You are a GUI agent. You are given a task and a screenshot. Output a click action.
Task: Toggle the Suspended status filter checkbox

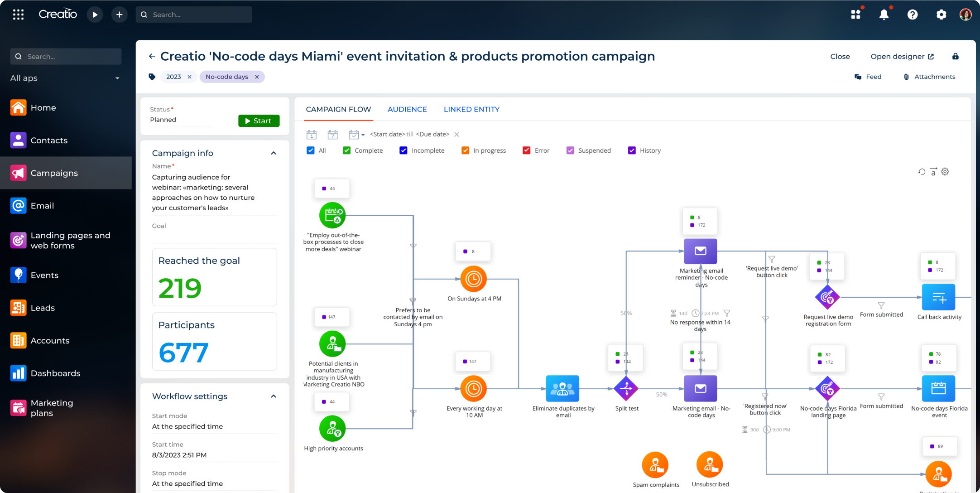571,150
